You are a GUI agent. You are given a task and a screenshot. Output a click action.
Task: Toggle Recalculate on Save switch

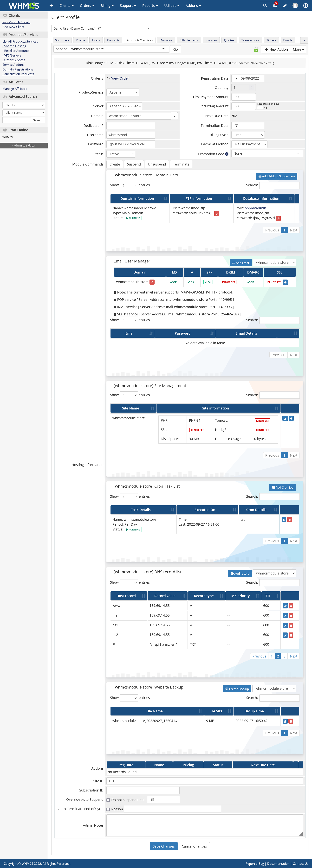point(262,108)
